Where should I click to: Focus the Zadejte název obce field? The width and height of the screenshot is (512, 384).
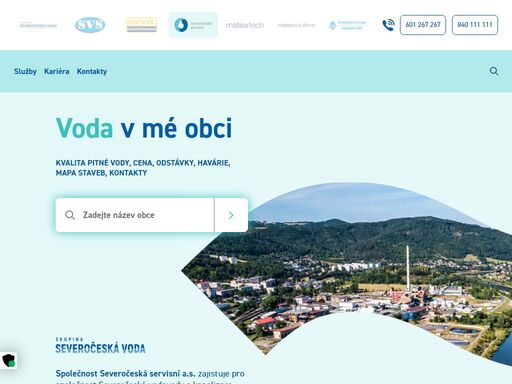[x=135, y=215]
